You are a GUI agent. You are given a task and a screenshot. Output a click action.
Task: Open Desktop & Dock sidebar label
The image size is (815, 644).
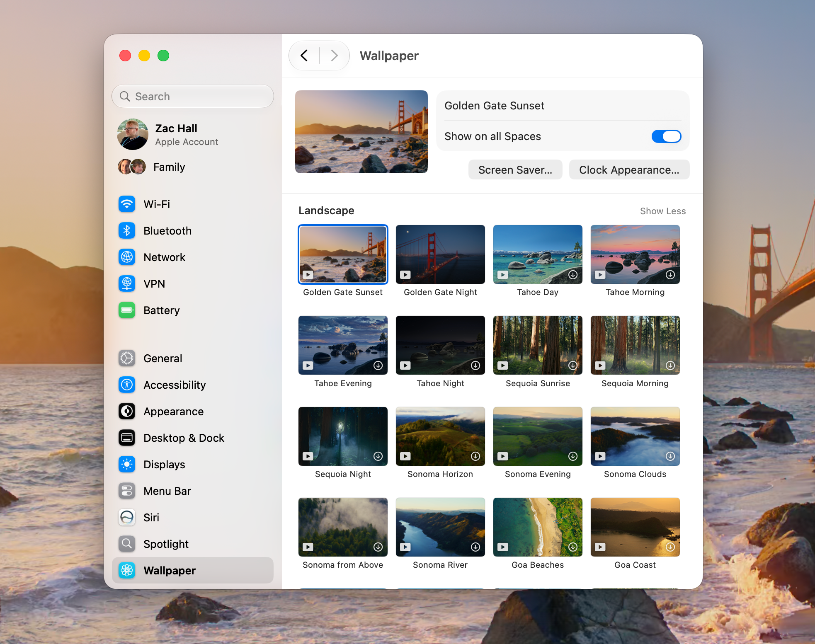coord(184,438)
